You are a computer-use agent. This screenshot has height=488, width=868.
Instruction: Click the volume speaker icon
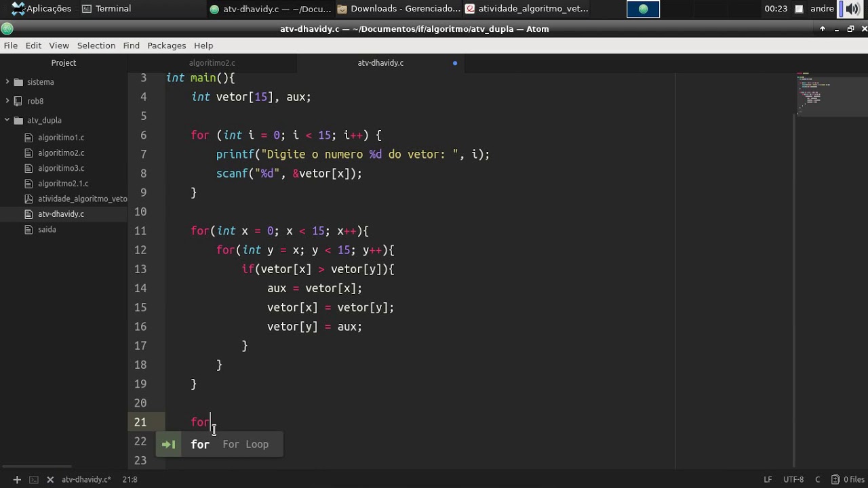(x=852, y=9)
